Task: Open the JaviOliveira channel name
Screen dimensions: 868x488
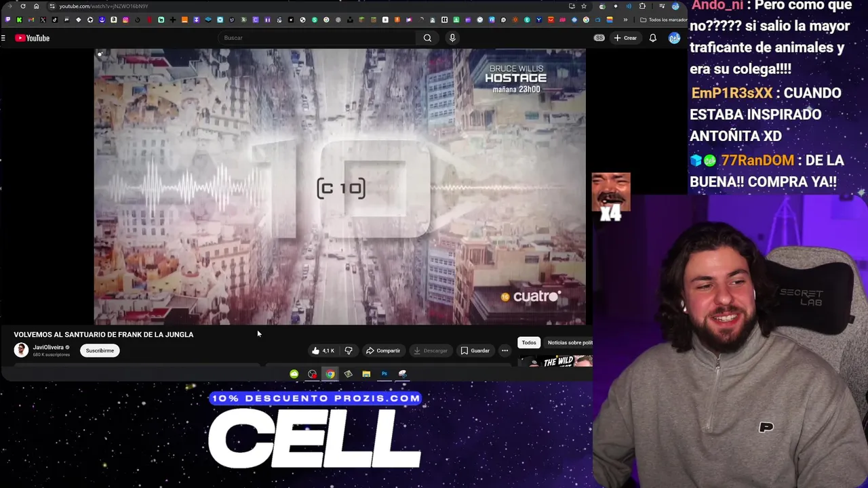Action: click(x=48, y=347)
